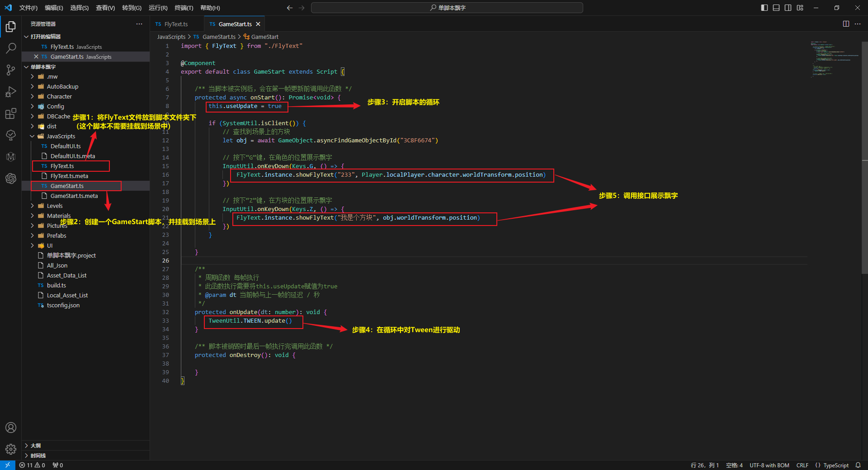Click the VS Code logo icon
This screenshot has width=868, height=470.
pos(8,8)
